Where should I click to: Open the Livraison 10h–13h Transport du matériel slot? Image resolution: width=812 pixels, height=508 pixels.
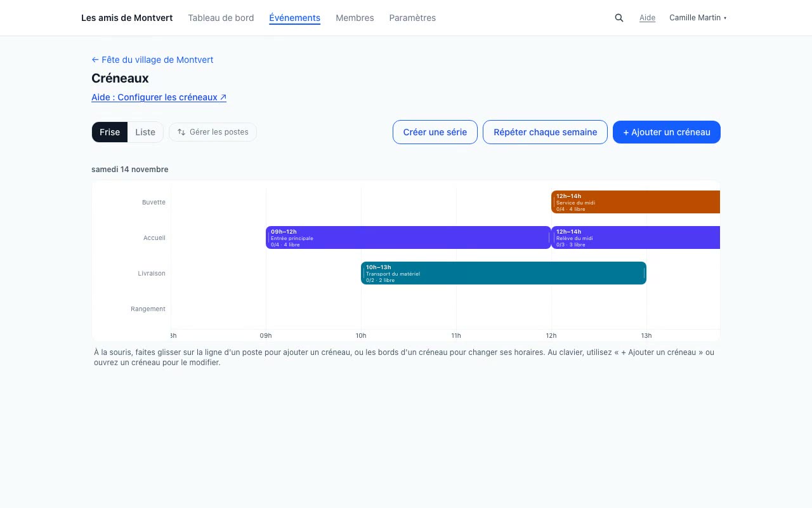pyautogui.click(x=504, y=273)
